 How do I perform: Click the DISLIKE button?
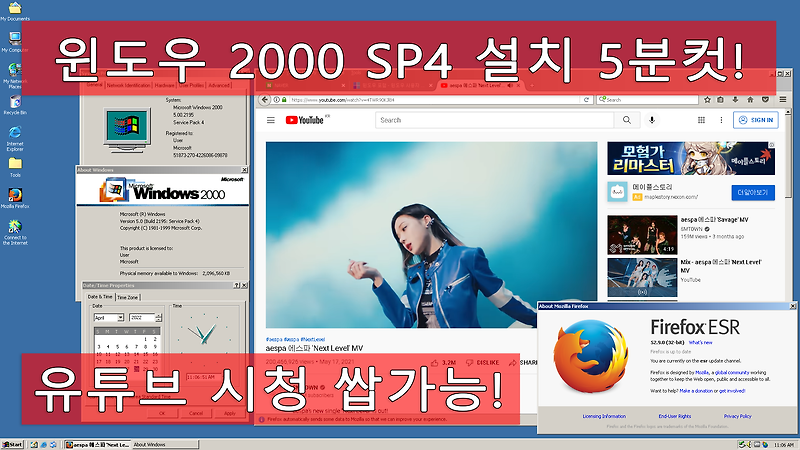coord(482,363)
